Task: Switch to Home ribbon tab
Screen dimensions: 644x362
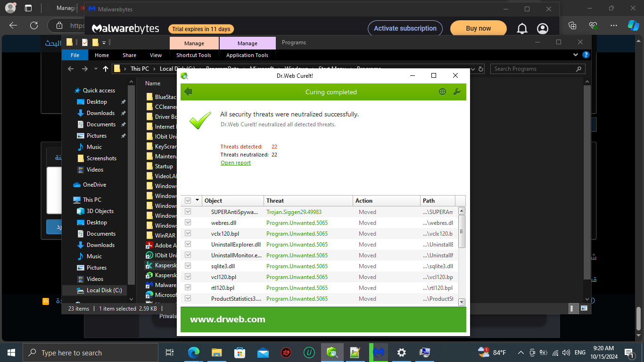Action: (102, 55)
